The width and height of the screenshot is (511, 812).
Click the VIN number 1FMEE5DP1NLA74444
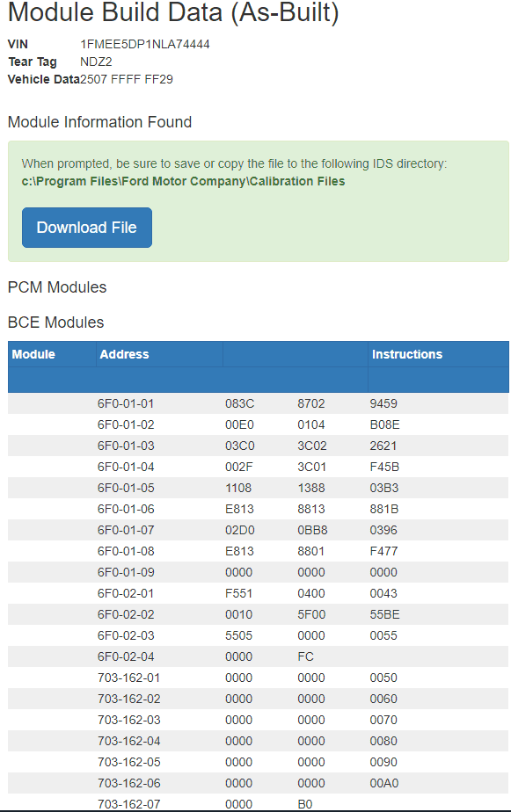tap(144, 44)
